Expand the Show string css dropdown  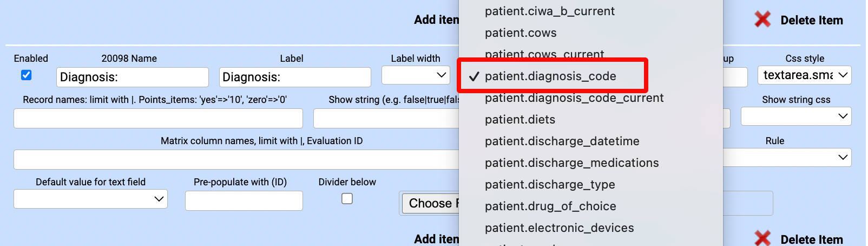click(796, 116)
